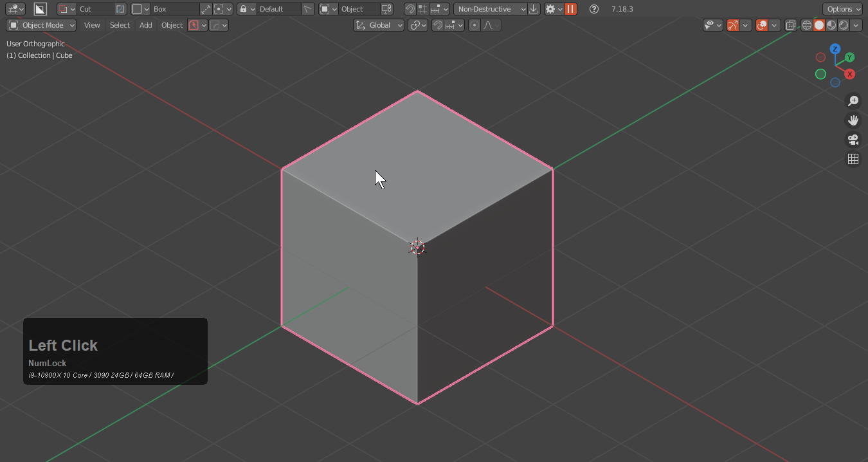Toggle the show gizmo button

[x=733, y=25]
